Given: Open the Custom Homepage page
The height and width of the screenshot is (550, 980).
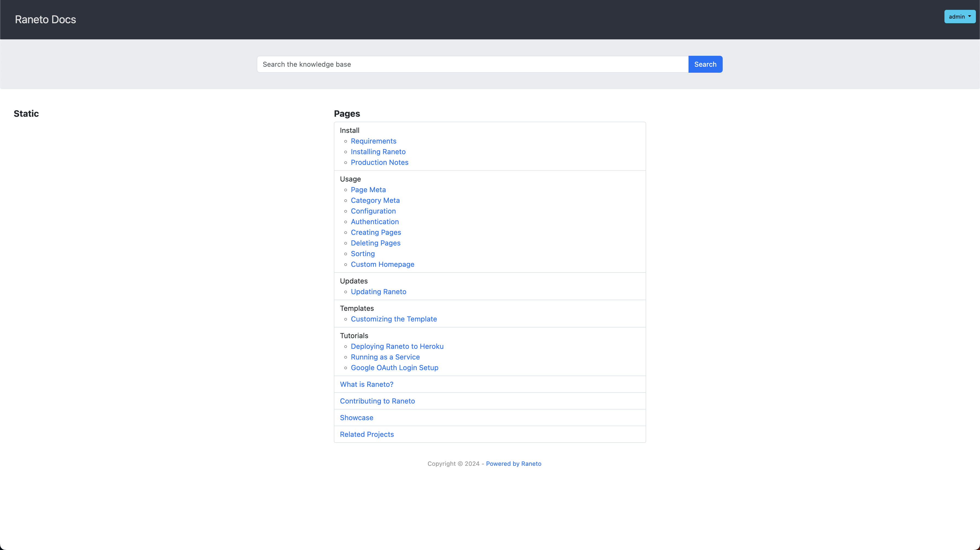Looking at the screenshot, I should click(x=382, y=264).
